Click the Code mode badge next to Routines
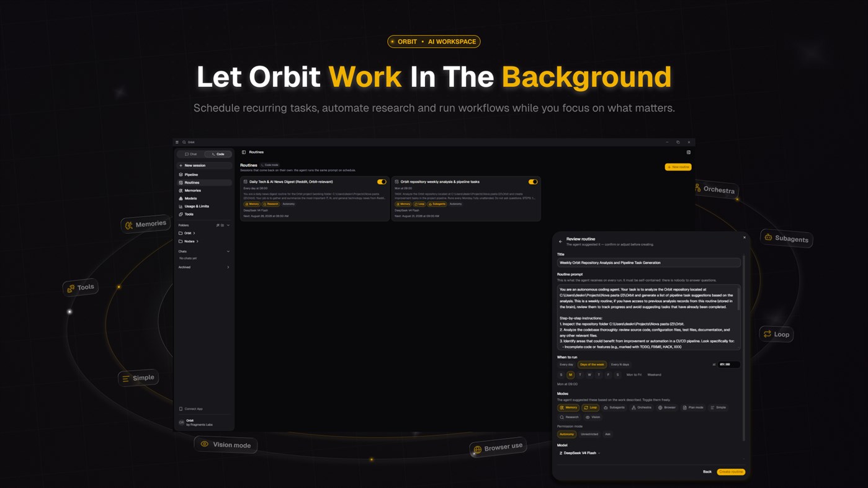This screenshot has width=868, height=488. click(x=270, y=165)
